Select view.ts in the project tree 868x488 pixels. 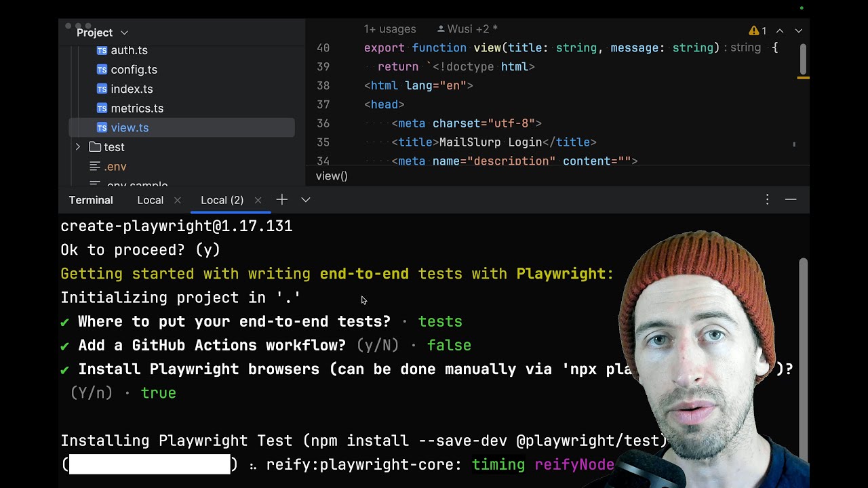coord(182,127)
